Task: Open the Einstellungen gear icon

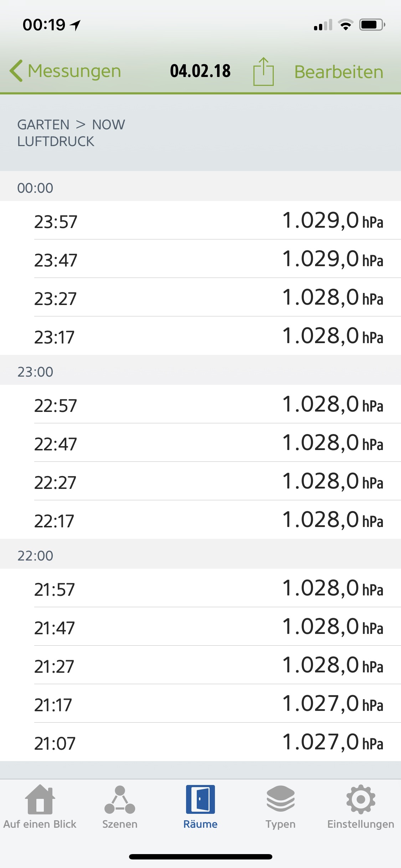Action: (361, 799)
